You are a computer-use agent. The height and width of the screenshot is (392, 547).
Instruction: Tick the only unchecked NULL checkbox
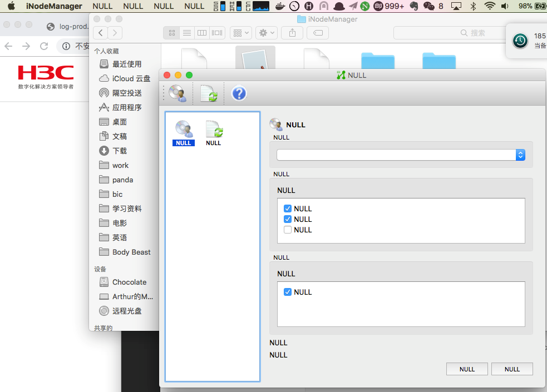coord(288,230)
